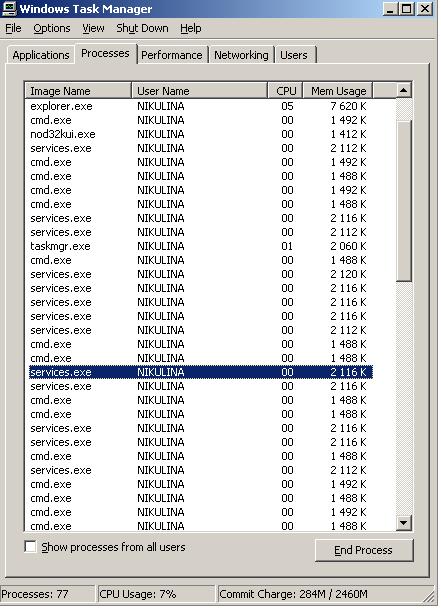Sort by the CPU column header

tap(286, 90)
